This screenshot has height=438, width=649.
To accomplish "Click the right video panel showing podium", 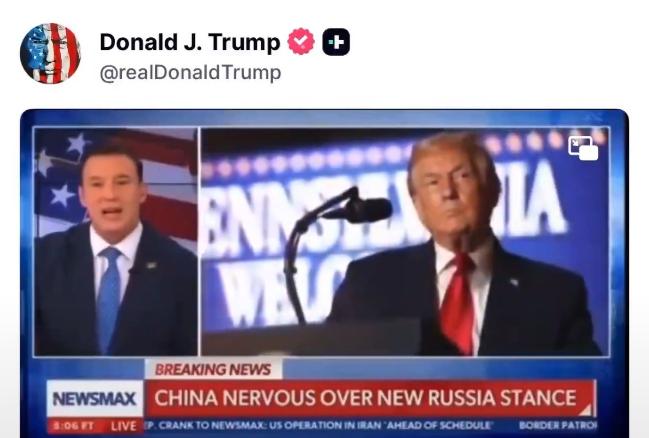I will (405, 241).
